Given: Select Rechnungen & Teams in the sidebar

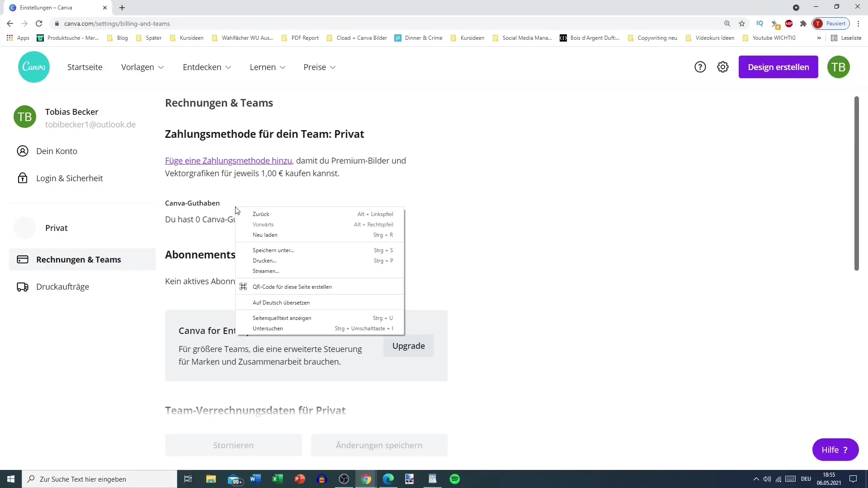Looking at the screenshot, I should pos(82,259).
